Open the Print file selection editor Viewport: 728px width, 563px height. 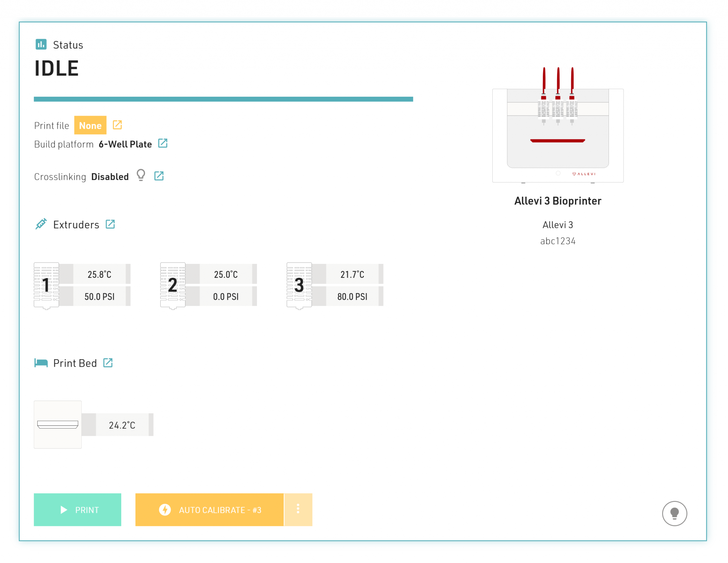117,125
